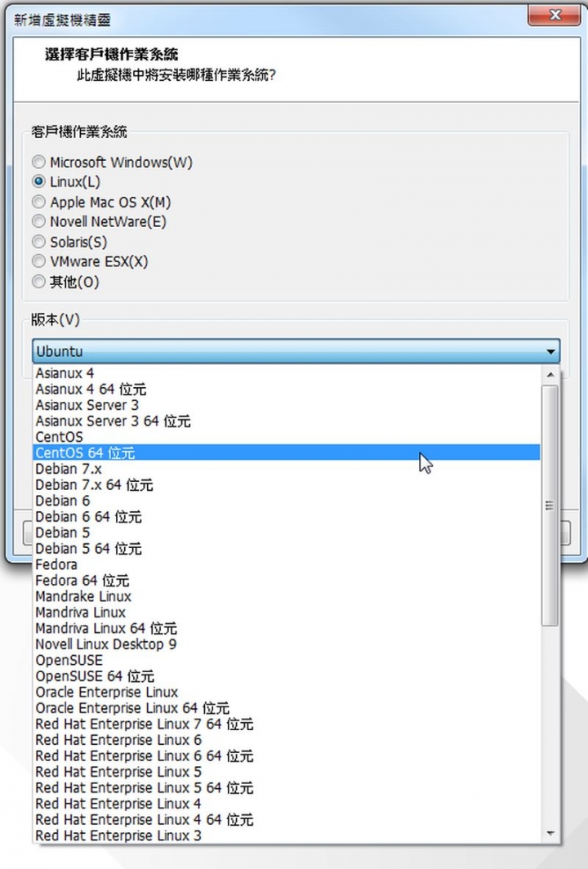
Task: Choose Debian 7.x 64 位元
Action: (287, 485)
